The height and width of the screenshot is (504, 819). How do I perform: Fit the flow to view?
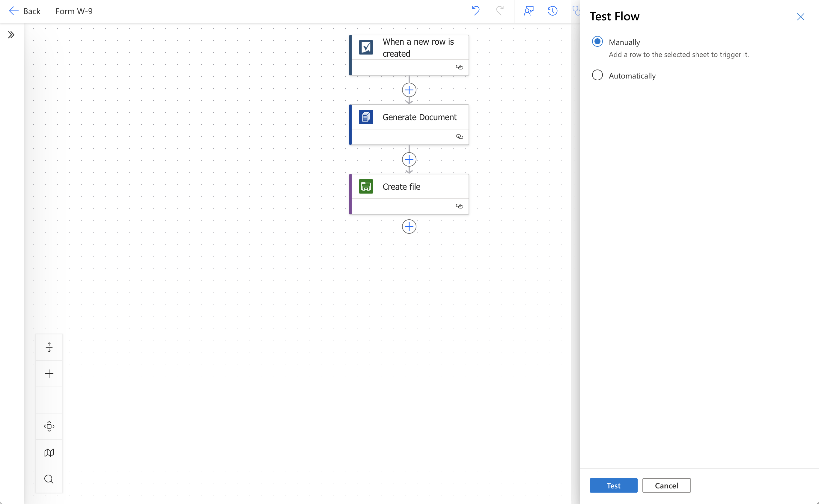coord(49,426)
